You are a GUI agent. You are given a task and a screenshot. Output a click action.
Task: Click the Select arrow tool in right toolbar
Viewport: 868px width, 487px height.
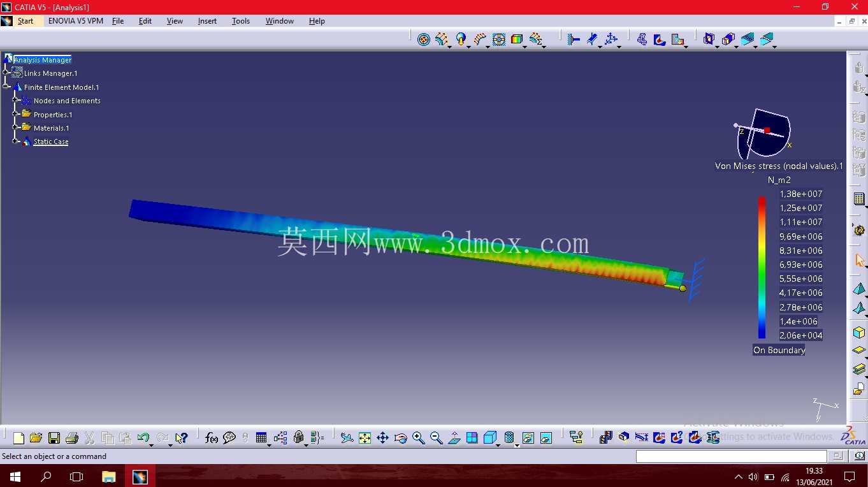[x=859, y=260]
